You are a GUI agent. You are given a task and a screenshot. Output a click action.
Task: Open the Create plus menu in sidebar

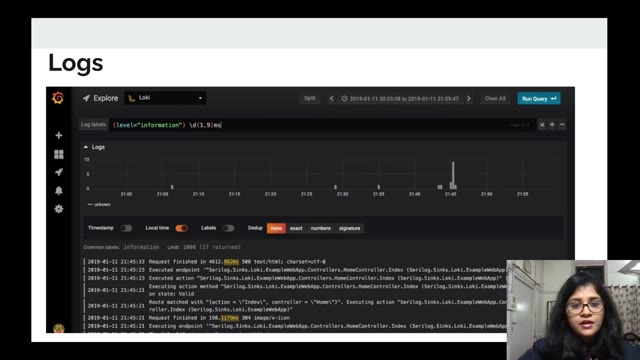coord(59,135)
